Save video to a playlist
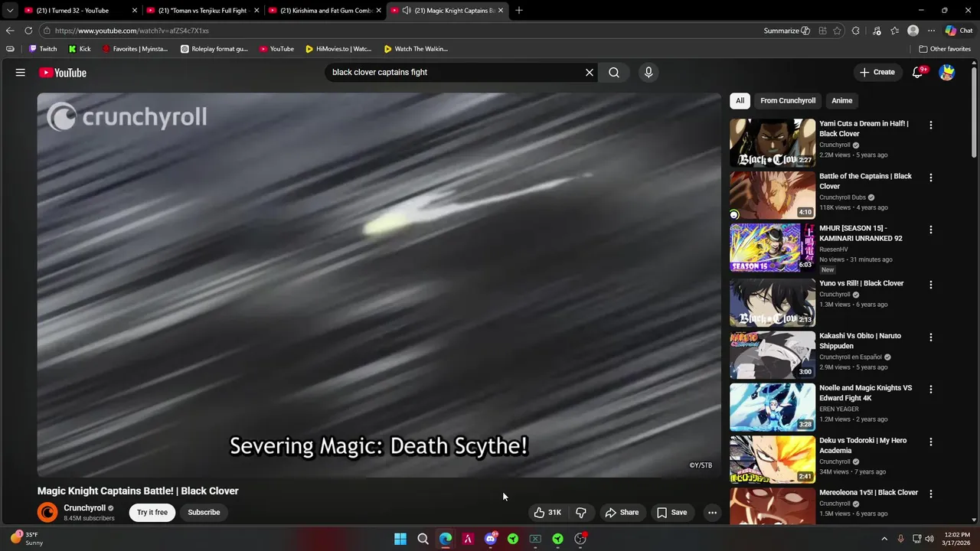Screen dimensions: 980x551 (x=672, y=513)
